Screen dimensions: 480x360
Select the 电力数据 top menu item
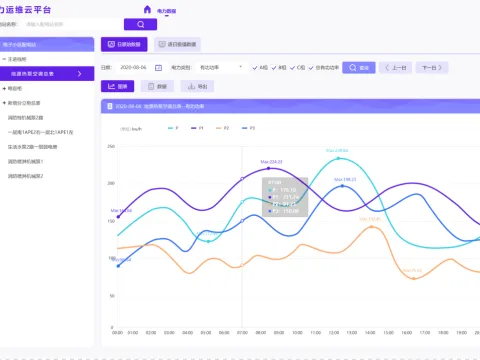[x=167, y=11]
